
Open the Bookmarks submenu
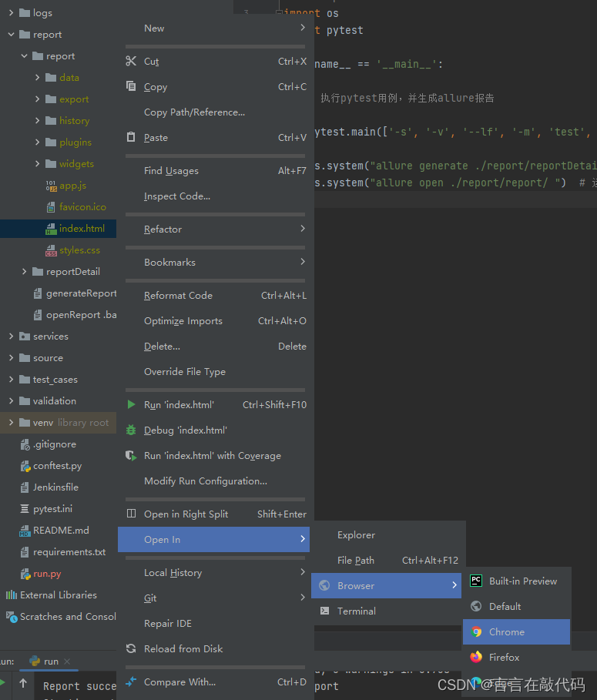click(214, 262)
